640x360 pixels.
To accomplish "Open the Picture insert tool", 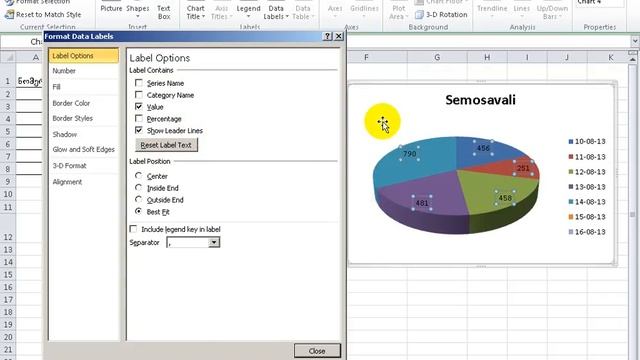I will 111,9.
